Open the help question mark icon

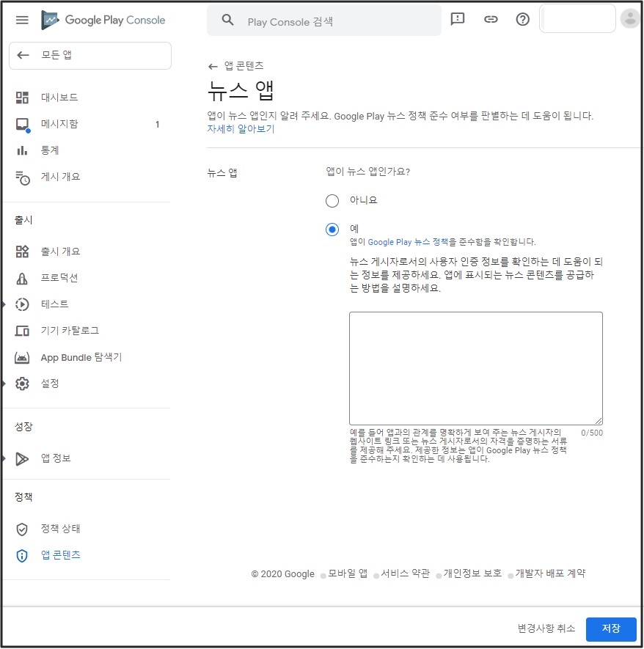523,19
